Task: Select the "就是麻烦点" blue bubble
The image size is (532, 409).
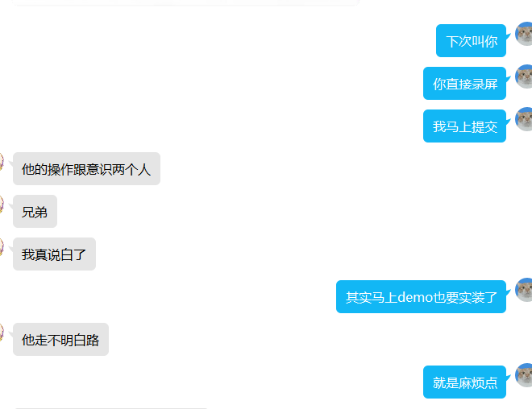Action: click(464, 382)
